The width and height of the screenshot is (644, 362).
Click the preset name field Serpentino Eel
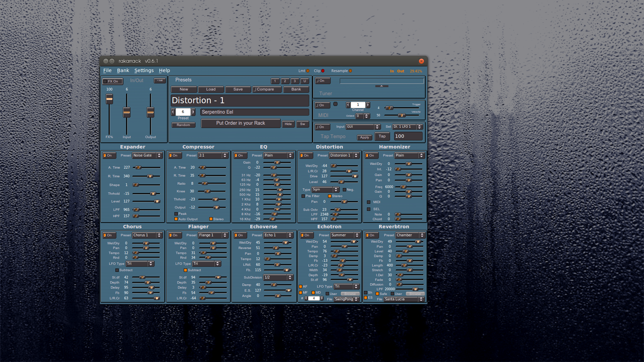(x=255, y=112)
